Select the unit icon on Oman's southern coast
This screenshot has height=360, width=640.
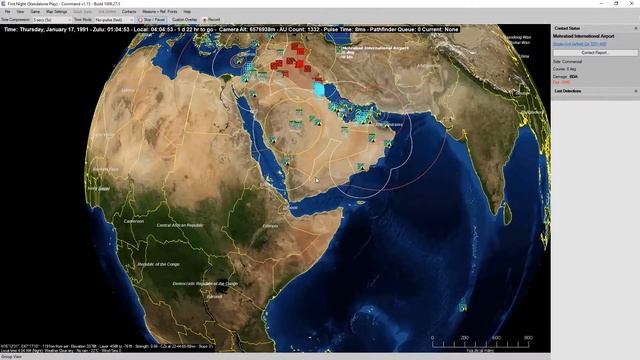[360, 166]
